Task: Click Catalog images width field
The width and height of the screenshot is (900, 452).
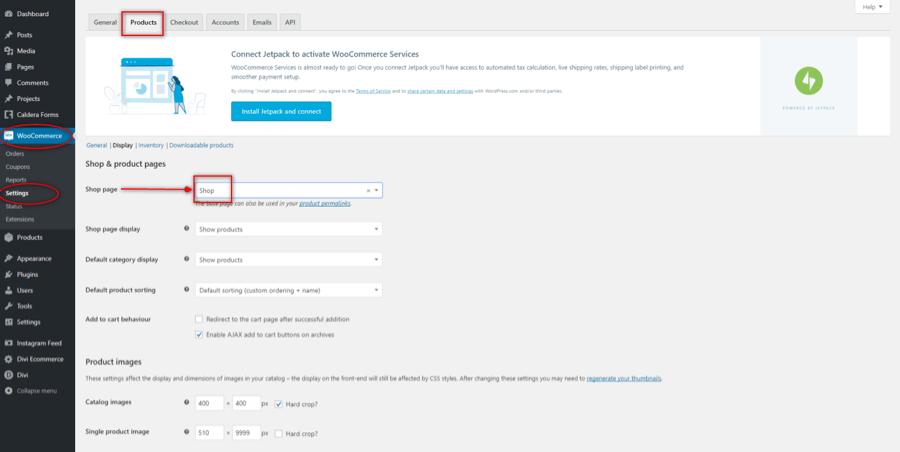Action: (x=210, y=404)
